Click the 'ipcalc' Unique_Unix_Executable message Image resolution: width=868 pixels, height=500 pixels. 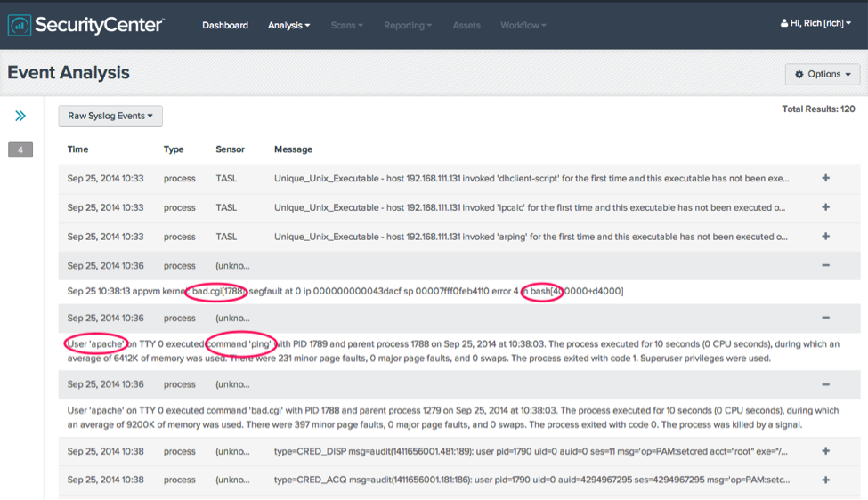pos(530,207)
